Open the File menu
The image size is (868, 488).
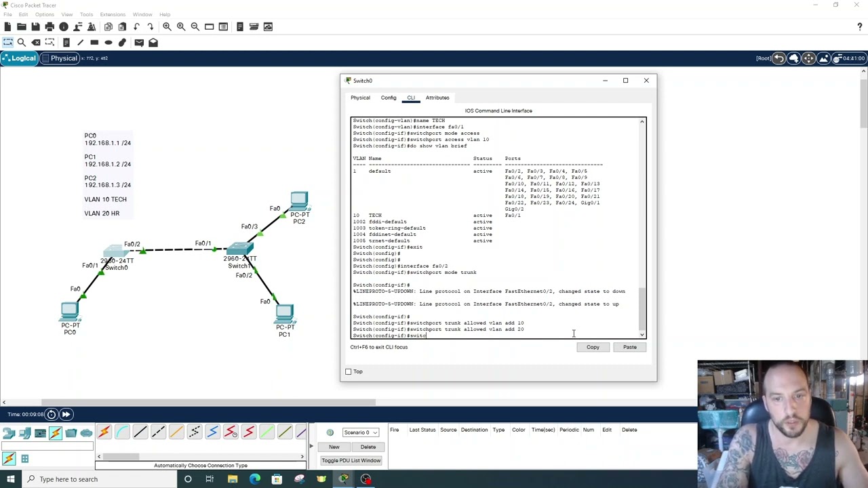coord(7,14)
